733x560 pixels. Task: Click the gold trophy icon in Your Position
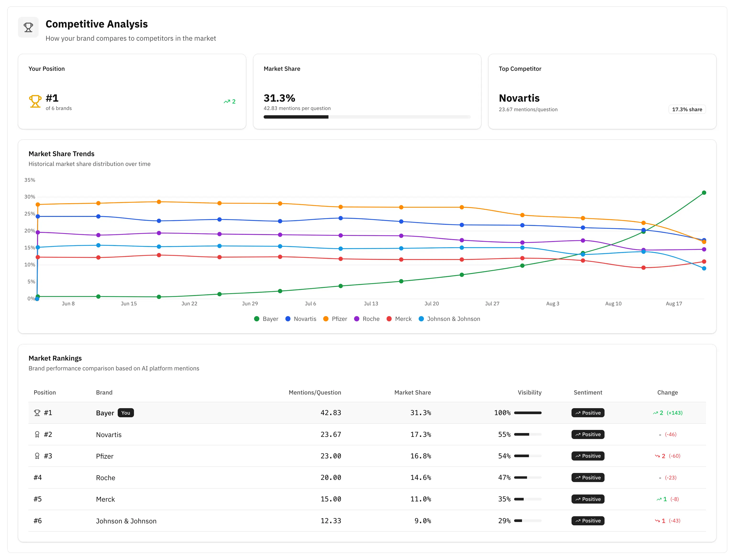point(35,101)
